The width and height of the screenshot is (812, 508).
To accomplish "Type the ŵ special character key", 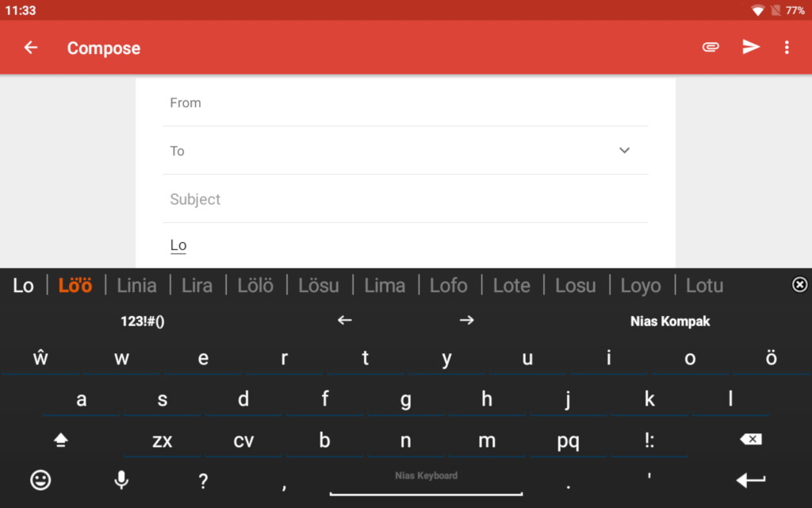I will [40, 358].
